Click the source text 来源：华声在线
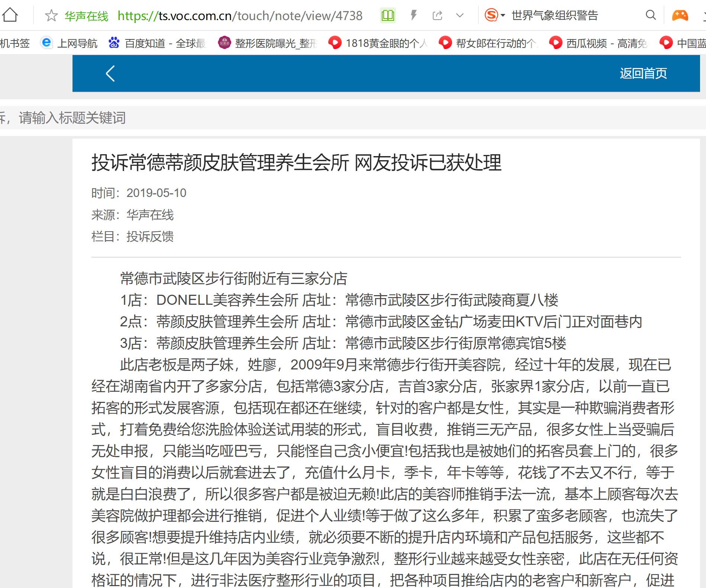The image size is (706, 588). click(132, 214)
